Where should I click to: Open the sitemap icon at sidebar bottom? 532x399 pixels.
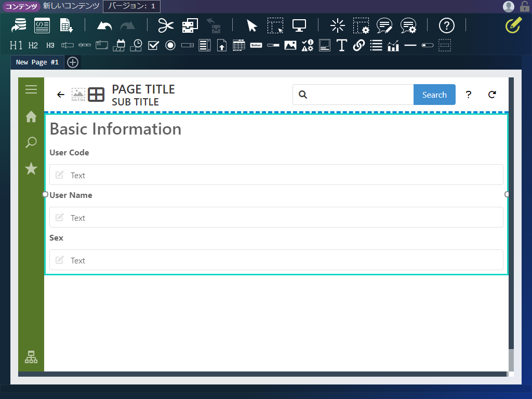(31, 357)
